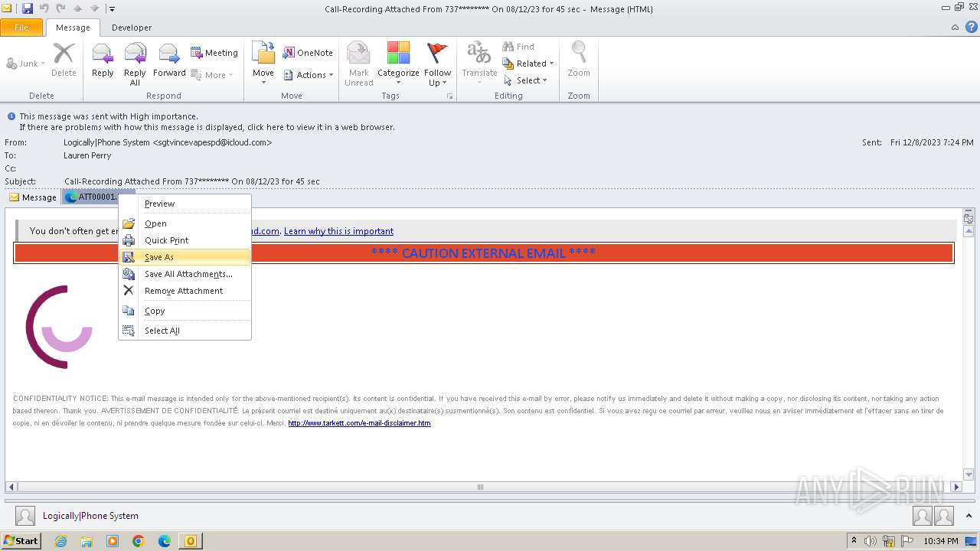Select Quick Print in context menu

[185, 240]
